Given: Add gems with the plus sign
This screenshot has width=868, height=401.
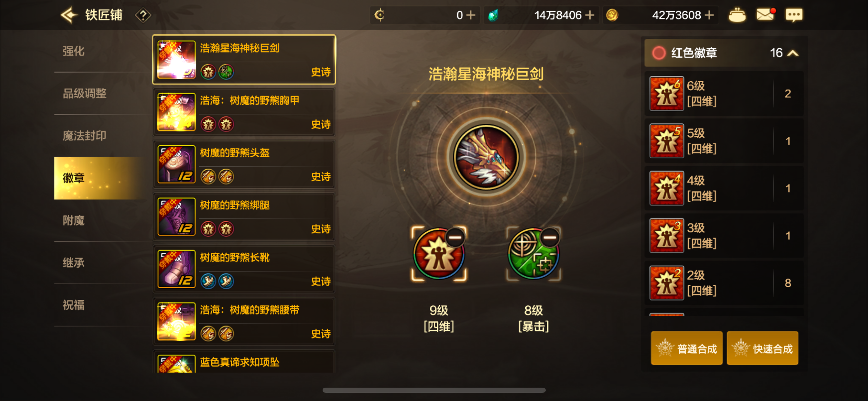Looking at the screenshot, I should tap(590, 15).
